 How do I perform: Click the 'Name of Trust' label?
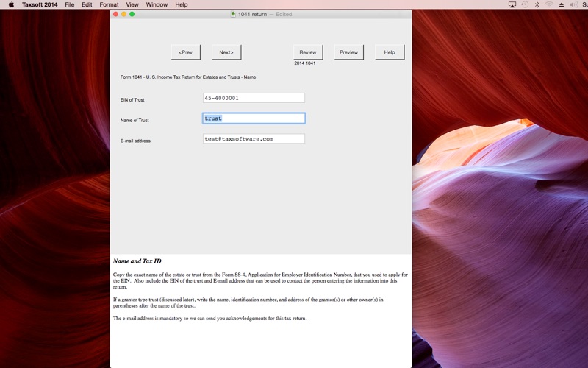135,120
